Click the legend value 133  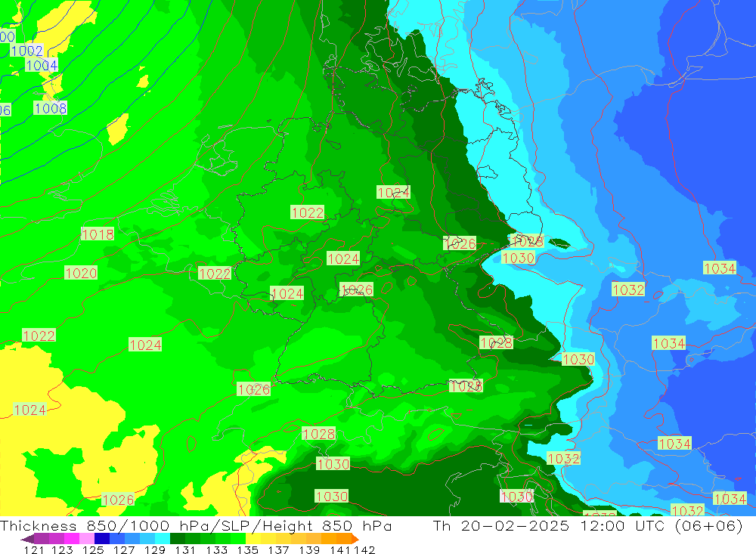point(216,549)
